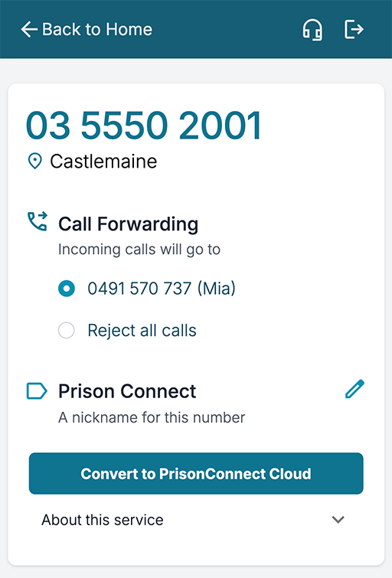Image resolution: width=392 pixels, height=578 pixels.
Task: Choose the Reject all calls radio button
Action: 67,330
